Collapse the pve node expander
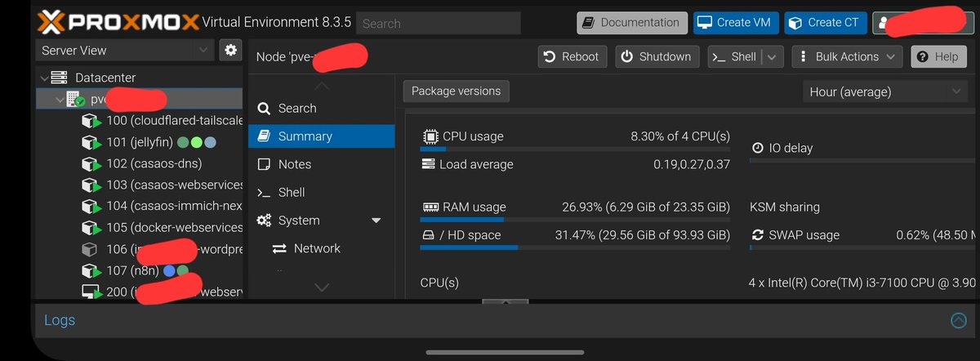The height and width of the screenshot is (361, 980). pyautogui.click(x=59, y=100)
